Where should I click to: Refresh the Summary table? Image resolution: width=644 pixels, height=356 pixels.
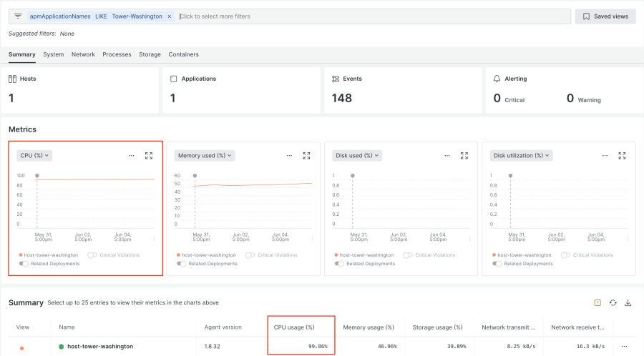tap(613, 303)
